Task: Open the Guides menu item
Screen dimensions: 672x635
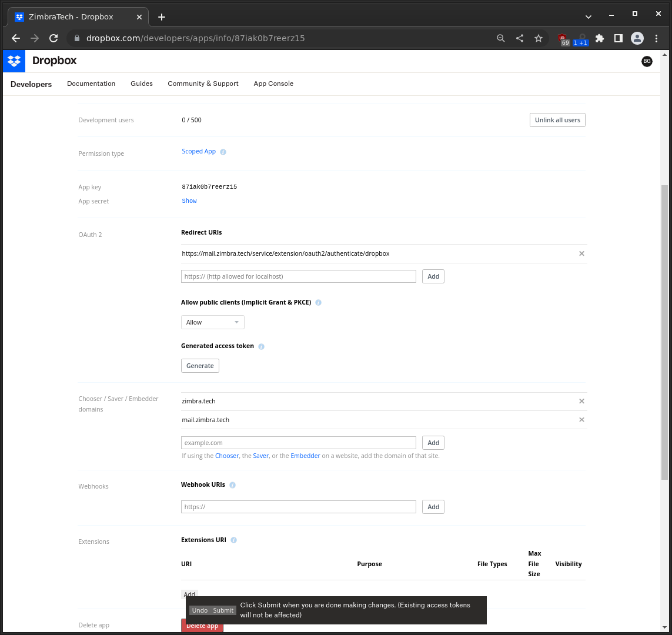Action: (142, 83)
